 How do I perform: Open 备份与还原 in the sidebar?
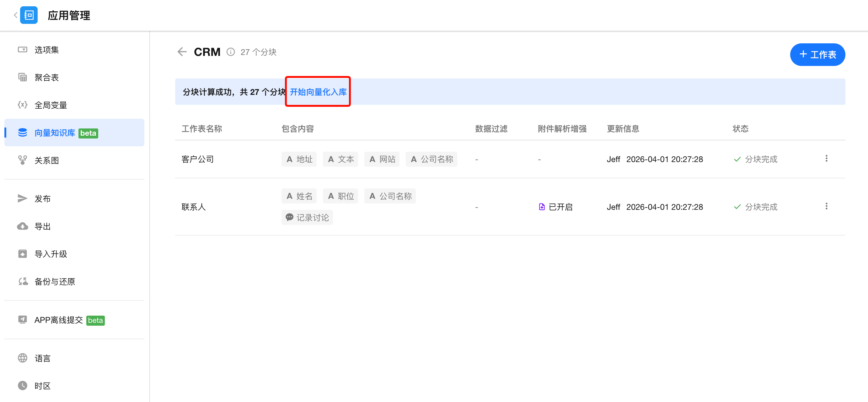(55, 281)
